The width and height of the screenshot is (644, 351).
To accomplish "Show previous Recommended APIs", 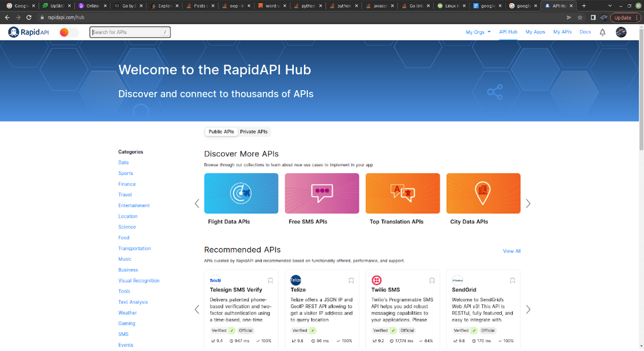I will point(197,309).
